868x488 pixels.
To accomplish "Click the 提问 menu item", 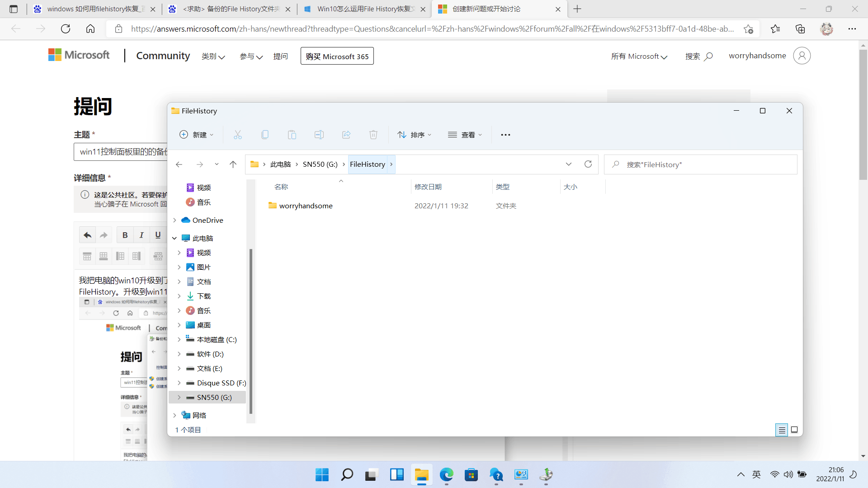I will tap(281, 56).
